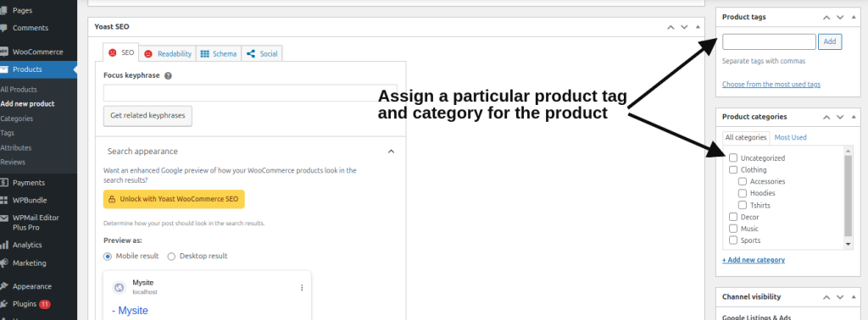Check the Sports category
The height and width of the screenshot is (320, 868).
pyautogui.click(x=733, y=240)
